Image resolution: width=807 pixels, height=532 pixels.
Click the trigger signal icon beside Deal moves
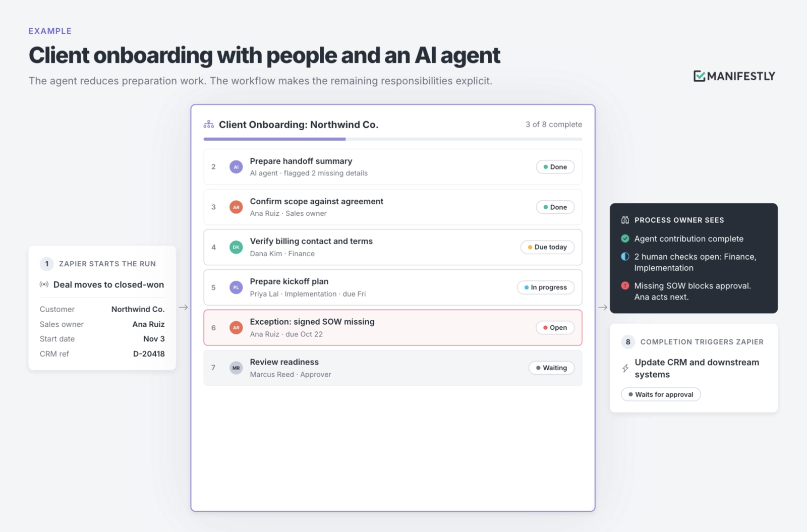[44, 284]
